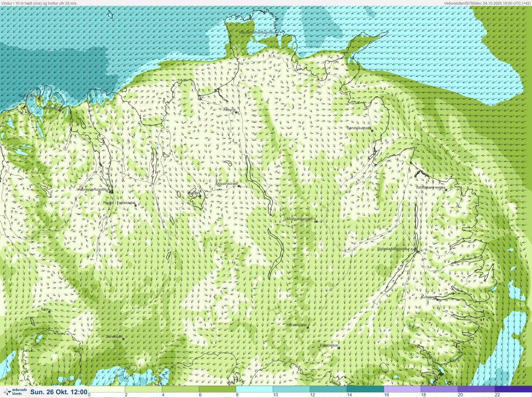Image resolution: width=532 pixels, height=398 pixels.
Task: Click the Kárahnjúkar station label
Action: pyautogui.click(x=297, y=324)
